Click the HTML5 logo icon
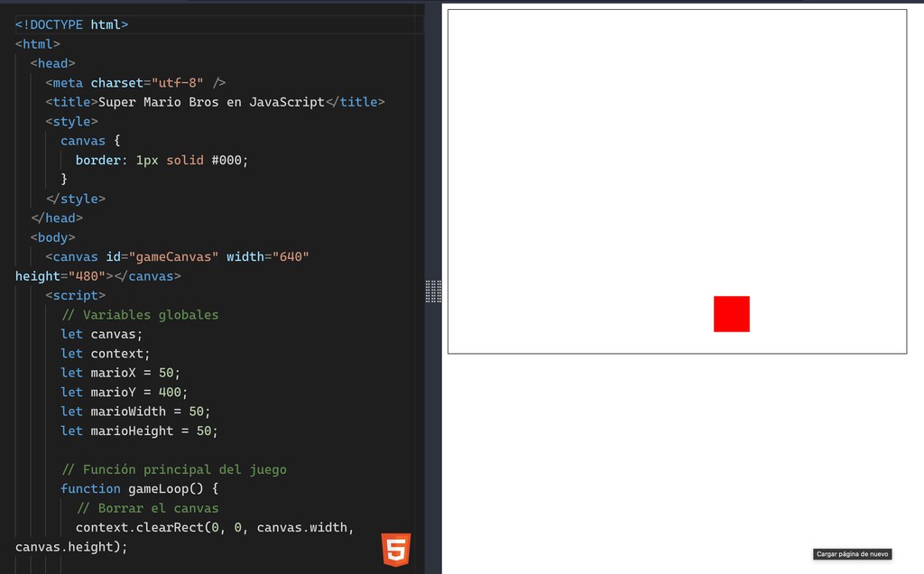The width and height of the screenshot is (924, 574). pos(395,549)
